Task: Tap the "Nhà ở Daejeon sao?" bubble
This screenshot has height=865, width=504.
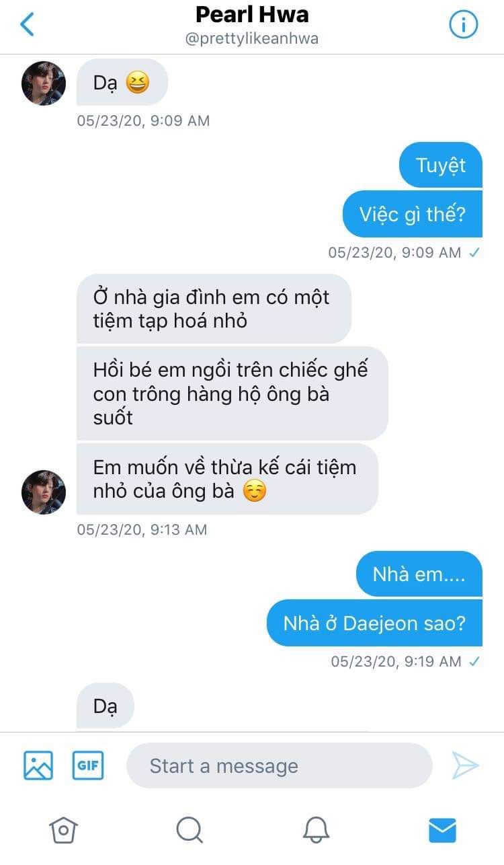Action: [374, 623]
